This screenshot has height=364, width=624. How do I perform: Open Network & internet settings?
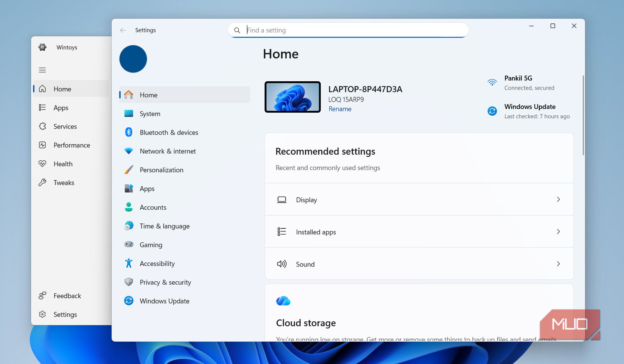[x=168, y=151]
